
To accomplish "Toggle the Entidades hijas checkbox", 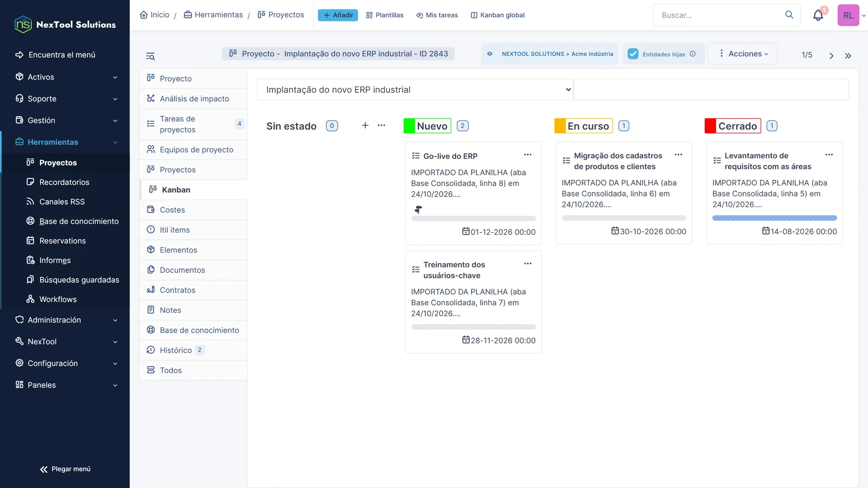I will 633,54.
